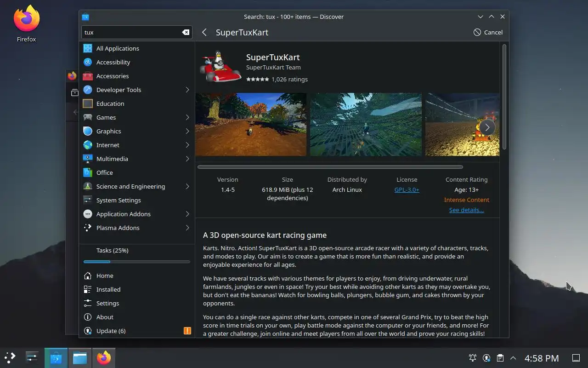Viewport: 588px width, 368px height.
Task: Click the Games controller icon
Action: 88,117
